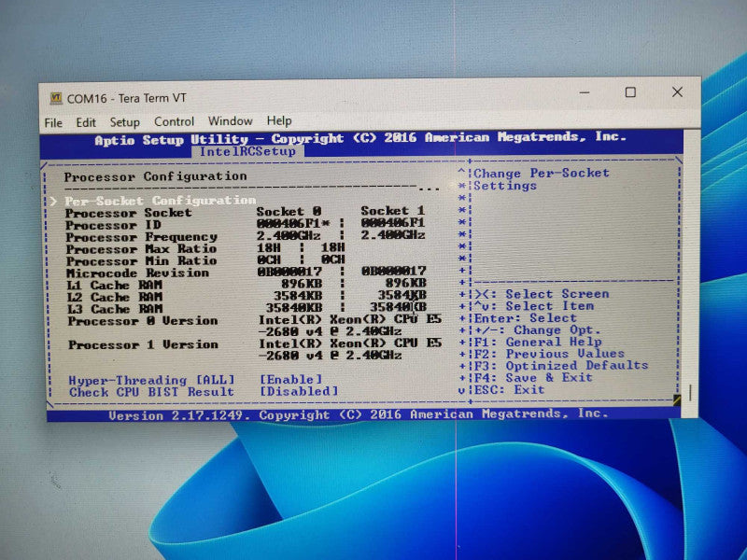Click the Select Screen key hint
Screen dimensions: 747x560
point(543,294)
